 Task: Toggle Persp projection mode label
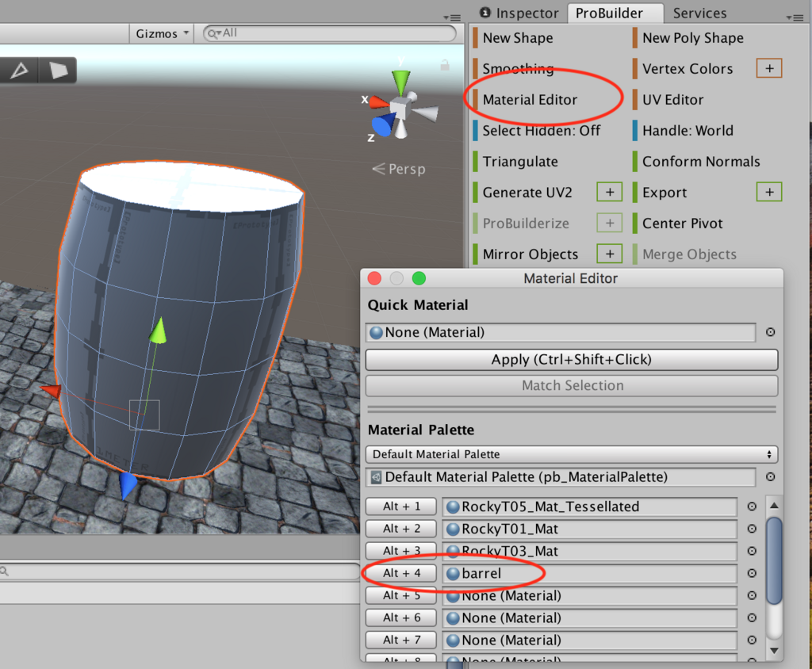point(400,169)
